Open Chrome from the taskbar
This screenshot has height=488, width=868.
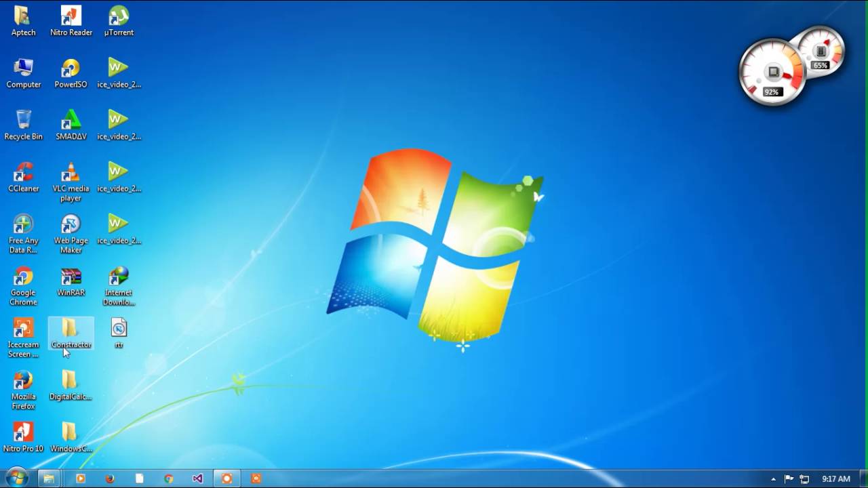168,479
